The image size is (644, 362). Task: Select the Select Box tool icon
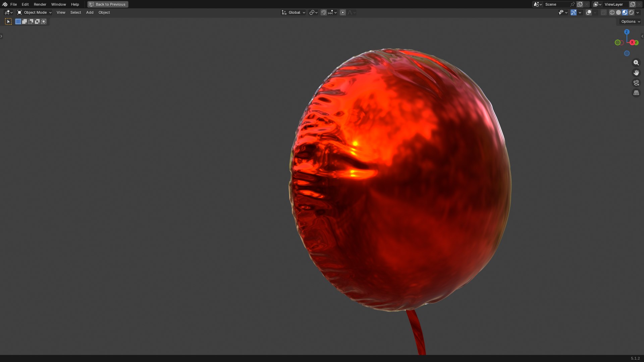coord(8,21)
